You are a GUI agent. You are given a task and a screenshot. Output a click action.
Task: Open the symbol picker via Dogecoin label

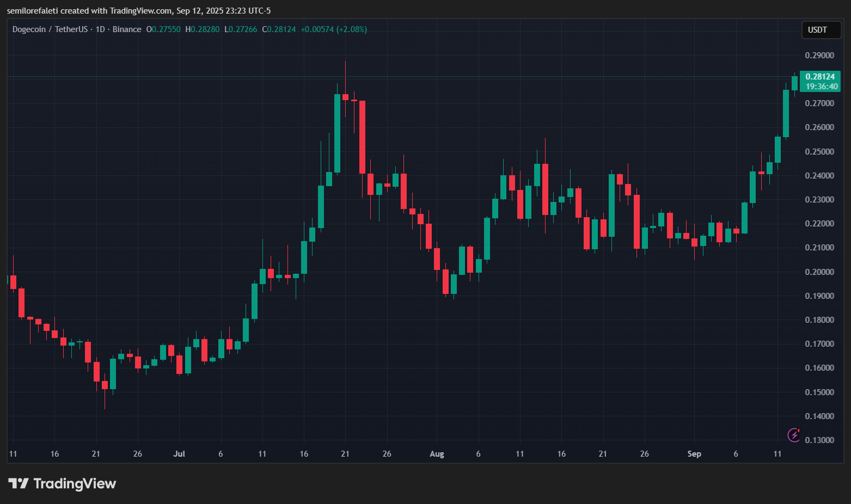coord(29,29)
